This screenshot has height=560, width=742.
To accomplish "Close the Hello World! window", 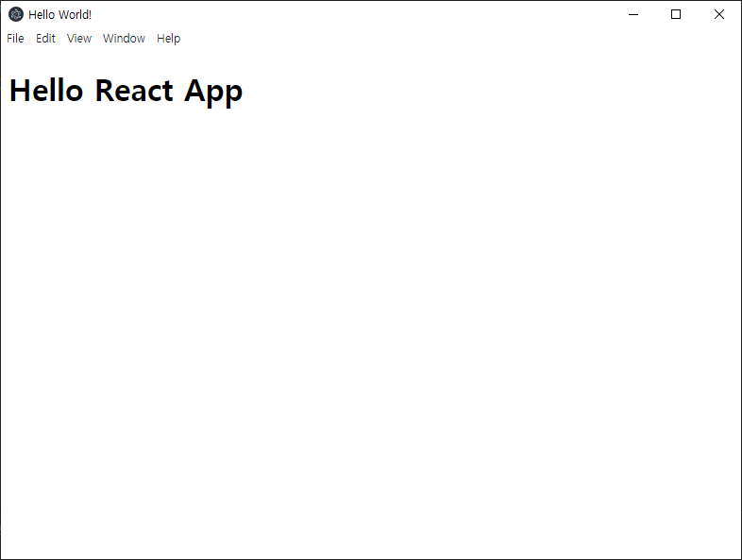I will tap(718, 15).
